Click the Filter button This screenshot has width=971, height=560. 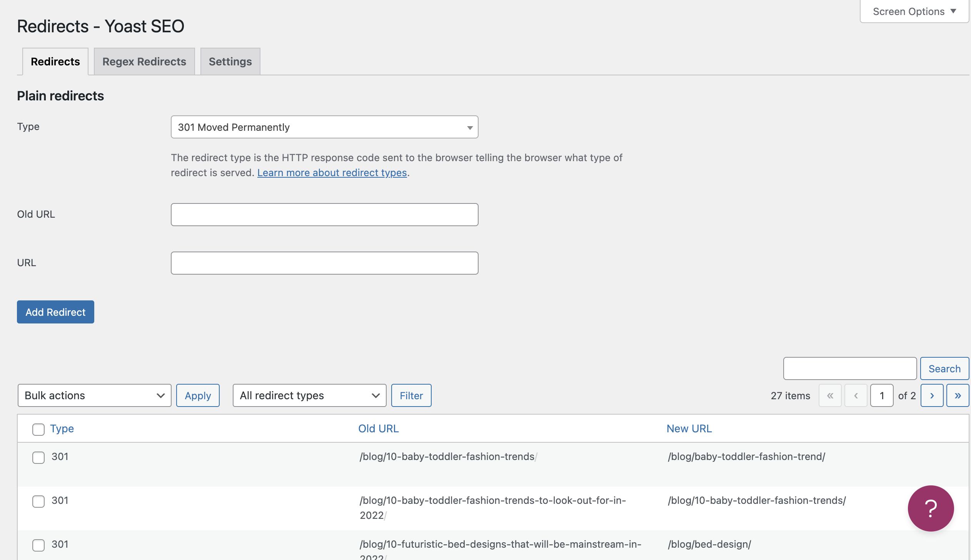pyautogui.click(x=411, y=395)
